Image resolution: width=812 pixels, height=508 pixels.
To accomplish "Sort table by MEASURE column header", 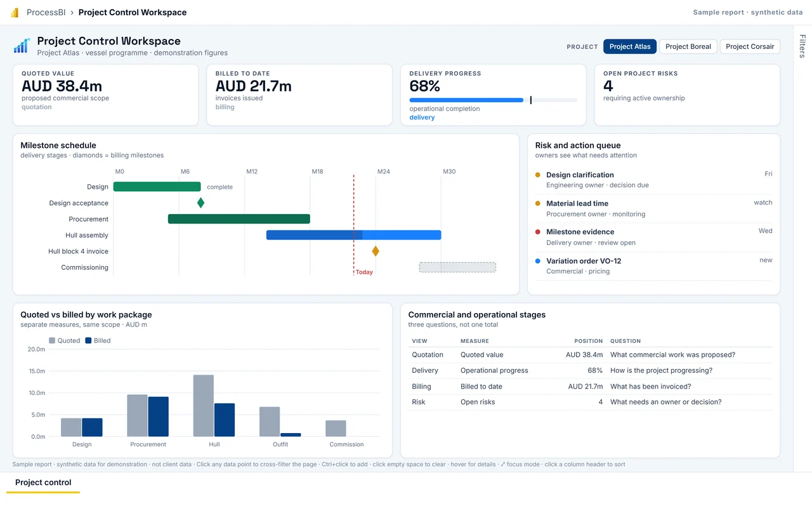I will coord(475,341).
